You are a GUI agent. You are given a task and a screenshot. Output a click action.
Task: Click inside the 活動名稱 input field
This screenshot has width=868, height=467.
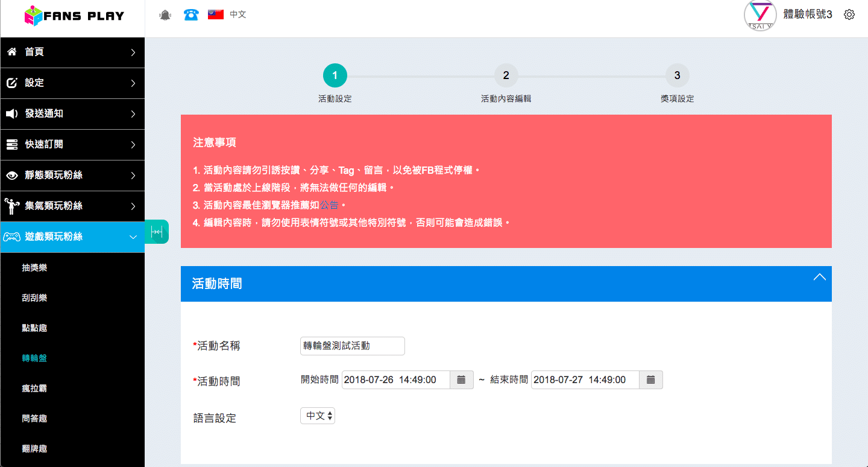(x=352, y=346)
